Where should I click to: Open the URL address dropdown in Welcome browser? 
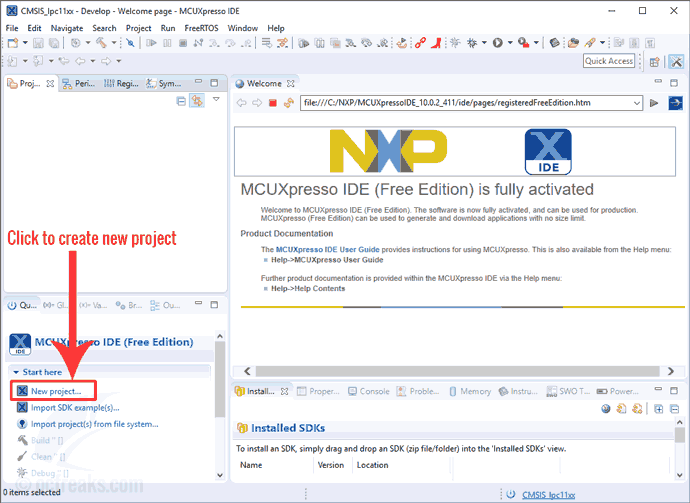pos(636,103)
